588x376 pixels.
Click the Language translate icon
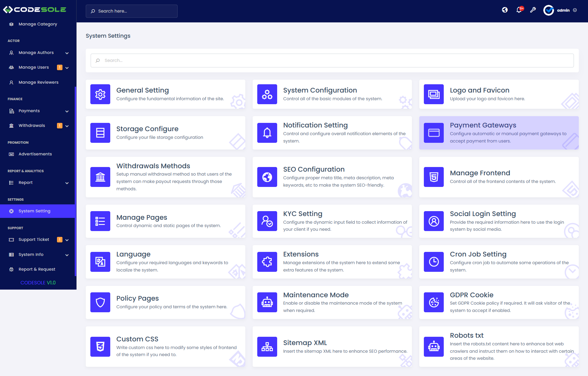[100, 262]
